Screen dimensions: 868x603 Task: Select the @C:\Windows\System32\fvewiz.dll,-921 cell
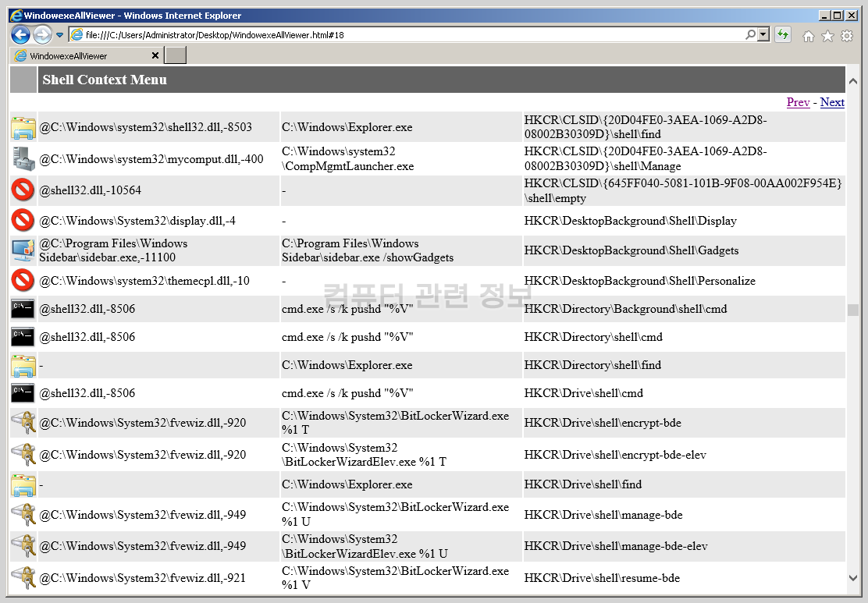pyautogui.click(x=158, y=577)
